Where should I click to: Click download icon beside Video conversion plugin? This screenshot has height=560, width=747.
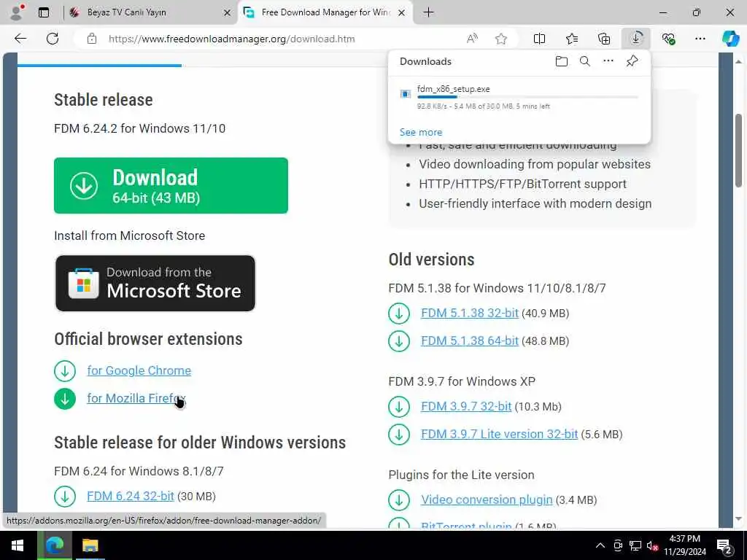[x=399, y=500]
